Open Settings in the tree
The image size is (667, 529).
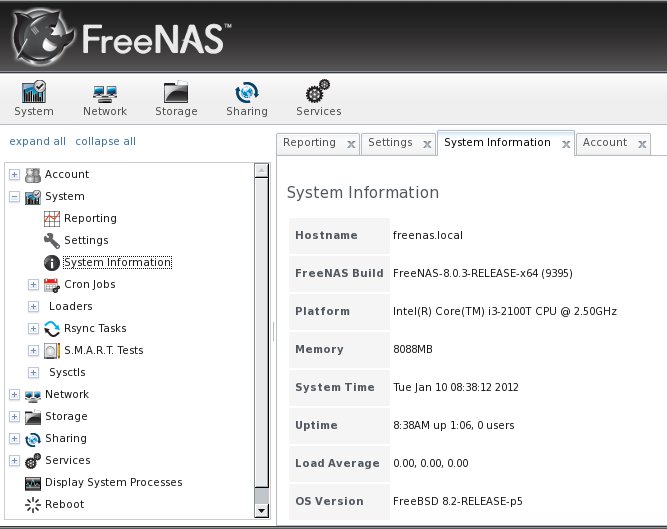pyautogui.click(x=86, y=240)
